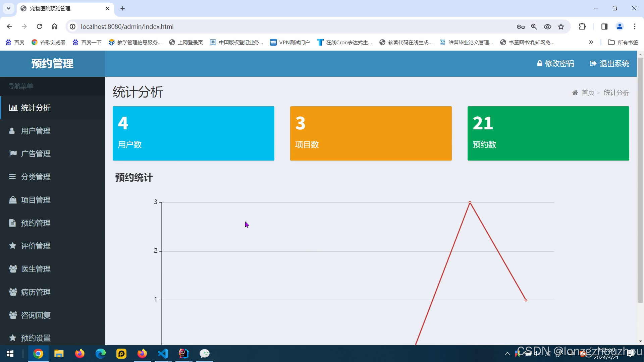Click the 预约管理 document icon
This screenshot has width=644, height=362.
(x=12, y=223)
